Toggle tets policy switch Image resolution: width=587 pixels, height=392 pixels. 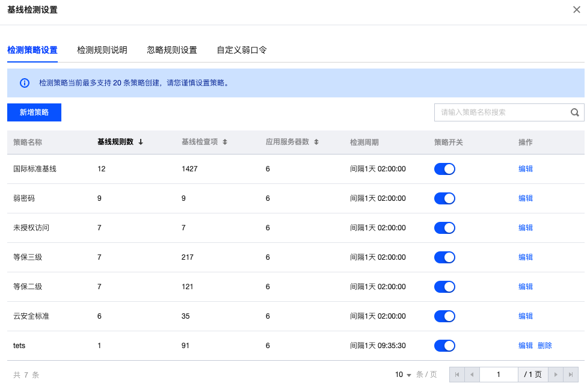click(x=444, y=346)
